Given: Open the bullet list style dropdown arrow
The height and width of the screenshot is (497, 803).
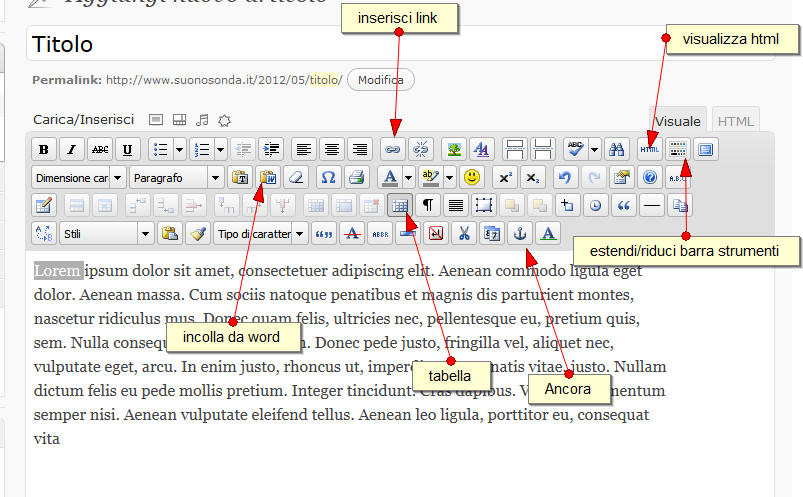Looking at the screenshot, I should 180,150.
